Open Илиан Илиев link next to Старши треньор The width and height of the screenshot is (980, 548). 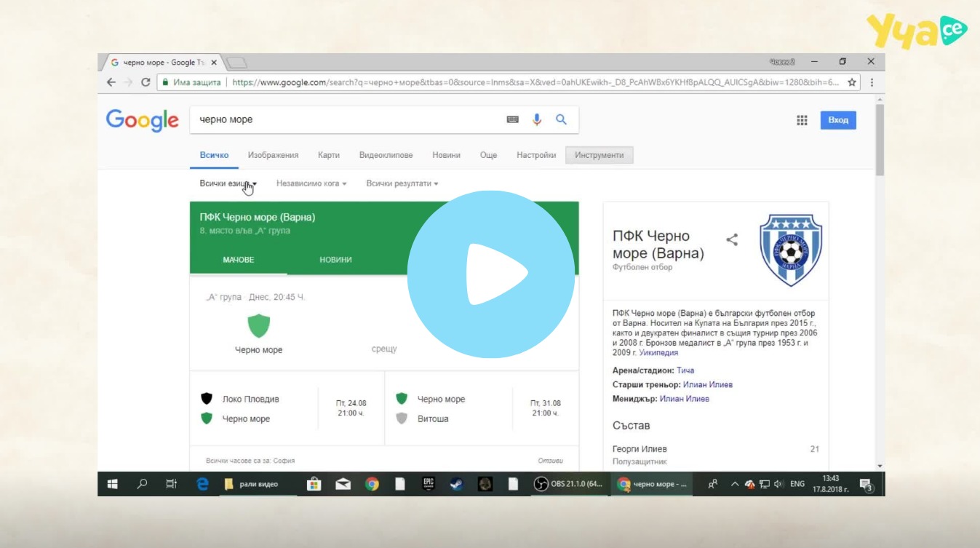[x=708, y=384]
